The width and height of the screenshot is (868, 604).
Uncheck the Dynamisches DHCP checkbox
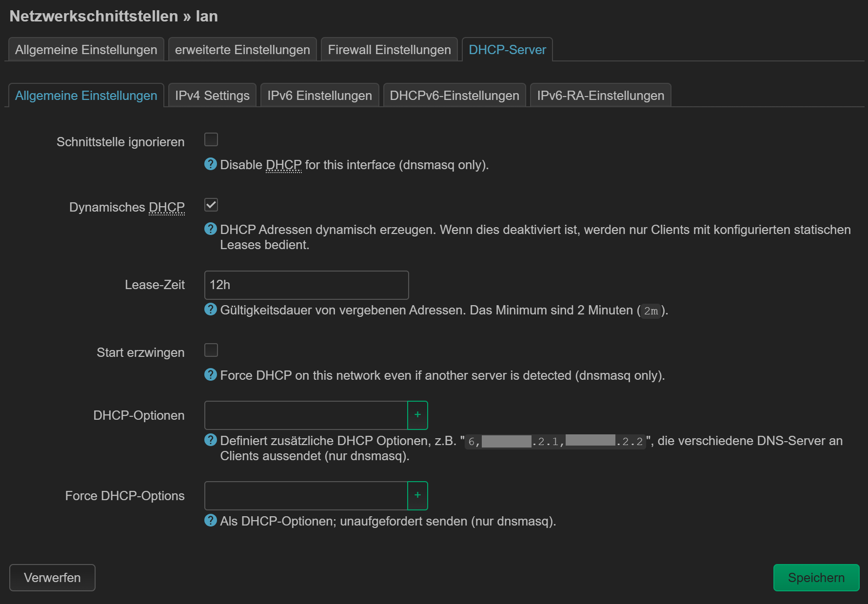point(211,205)
